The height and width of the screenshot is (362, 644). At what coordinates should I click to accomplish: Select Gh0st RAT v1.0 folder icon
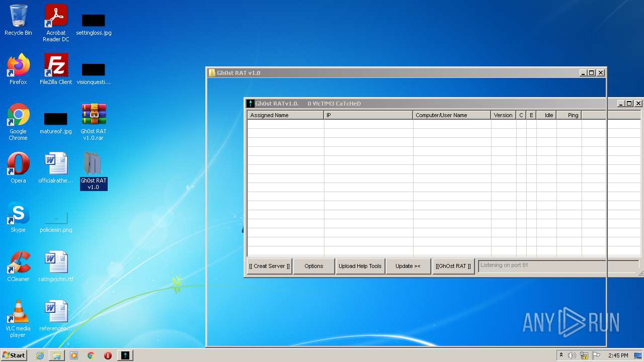94,171
